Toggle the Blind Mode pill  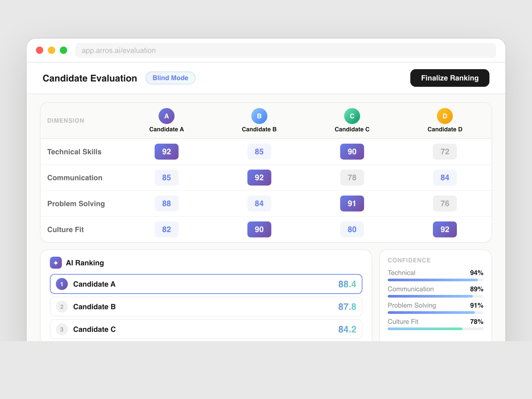click(170, 78)
